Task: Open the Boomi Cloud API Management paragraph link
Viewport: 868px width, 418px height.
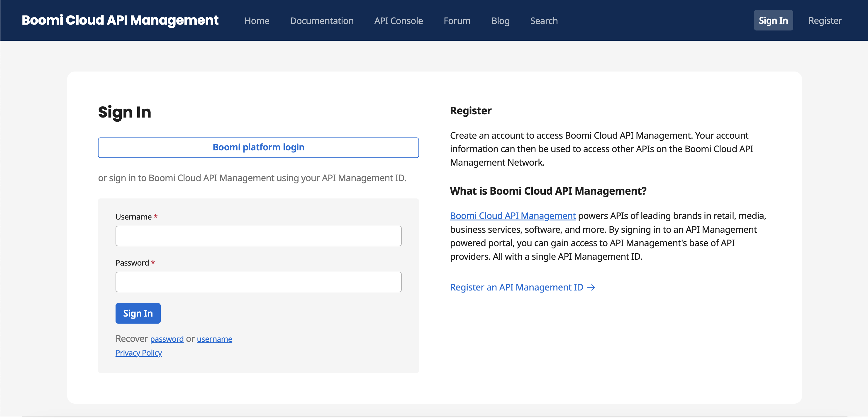Action: pos(513,215)
